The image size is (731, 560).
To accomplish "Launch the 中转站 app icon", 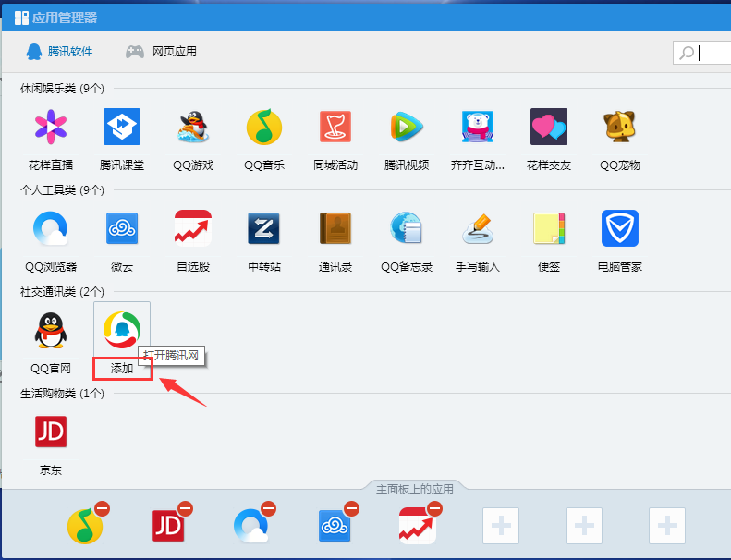I will 264,228.
